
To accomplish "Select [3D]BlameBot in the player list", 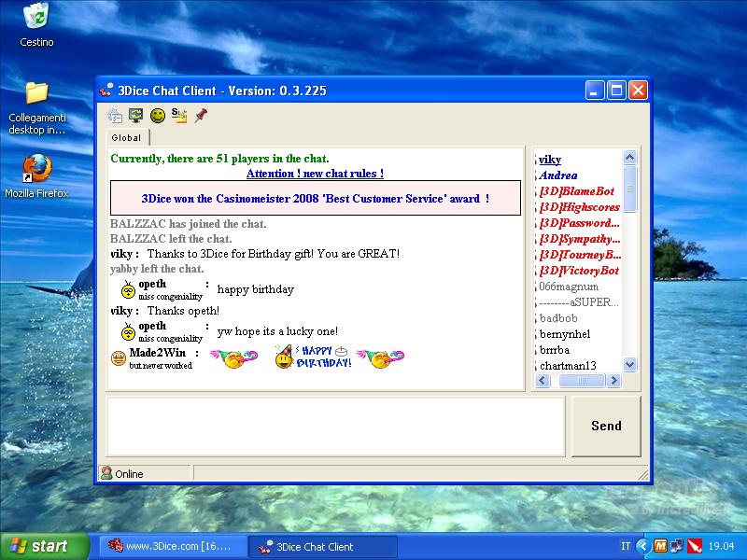I will coord(576,191).
